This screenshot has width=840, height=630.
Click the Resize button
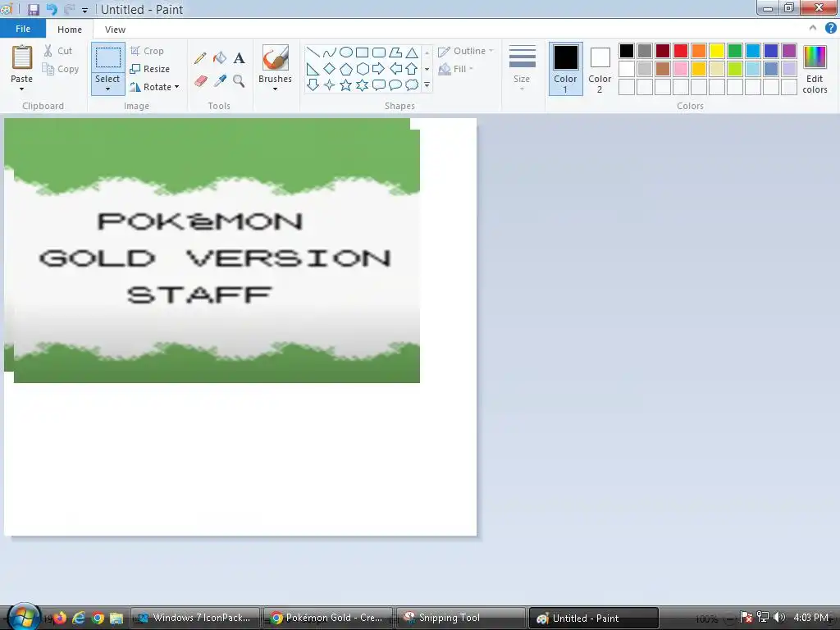point(150,69)
